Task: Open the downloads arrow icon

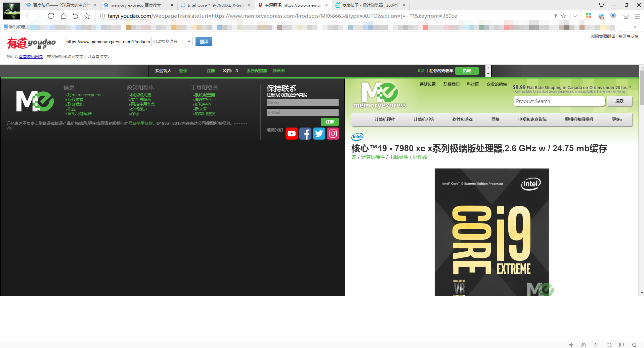Action: [x=626, y=16]
